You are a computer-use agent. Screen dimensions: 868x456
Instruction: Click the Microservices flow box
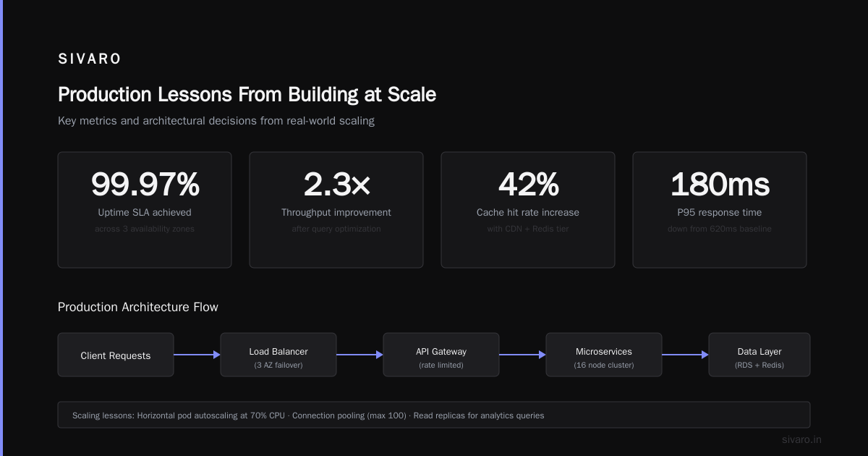click(604, 355)
